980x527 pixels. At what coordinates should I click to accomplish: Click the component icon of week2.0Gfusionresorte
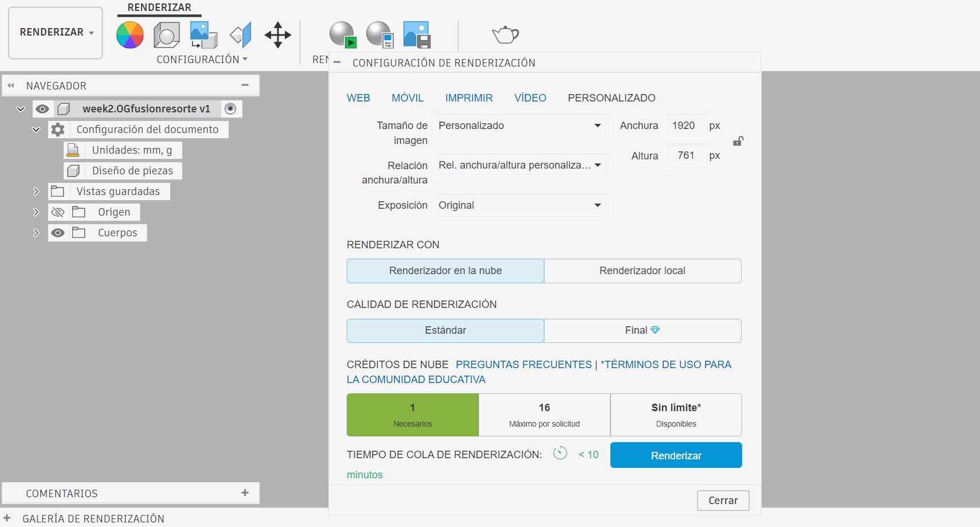pos(64,109)
